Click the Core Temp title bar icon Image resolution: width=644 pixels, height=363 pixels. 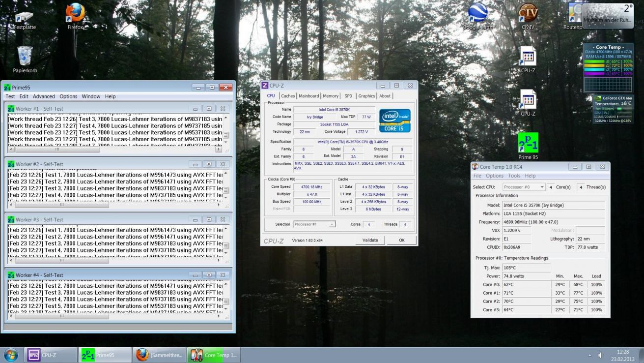(x=475, y=167)
